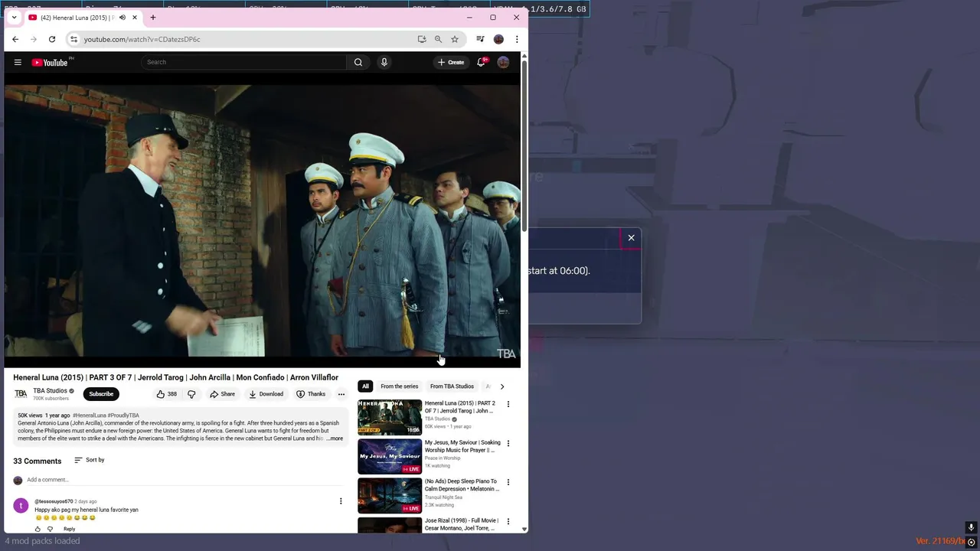Open YouTube account avatar menu
The height and width of the screenshot is (551, 980).
tap(503, 62)
